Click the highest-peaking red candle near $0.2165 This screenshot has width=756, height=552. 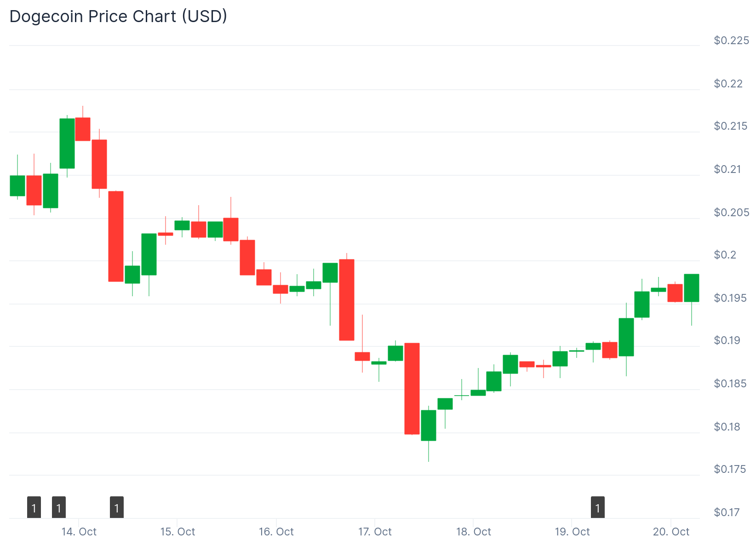click(x=83, y=129)
